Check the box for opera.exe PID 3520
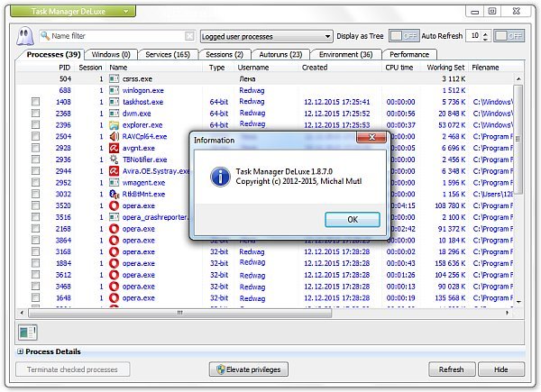541x392 pixels. (35, 205)
